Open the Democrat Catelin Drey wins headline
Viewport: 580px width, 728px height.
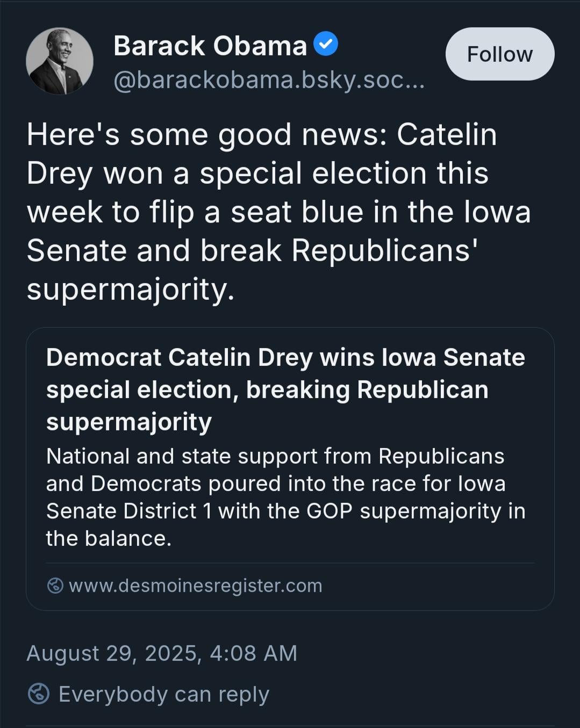[x=285, y=390]
